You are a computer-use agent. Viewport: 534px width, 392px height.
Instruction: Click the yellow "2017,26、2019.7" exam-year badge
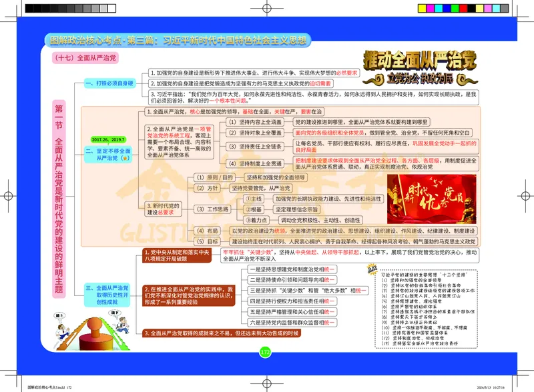click(x=107, y=139)
